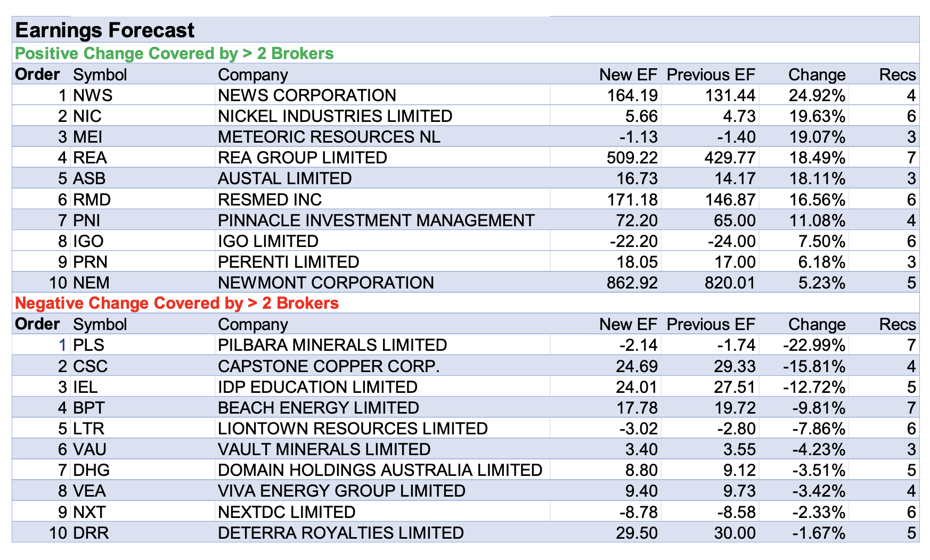The width and height of the screenshot is (930, 560).
Task: Select the 24.92% change cell
Action: (816, 95)
